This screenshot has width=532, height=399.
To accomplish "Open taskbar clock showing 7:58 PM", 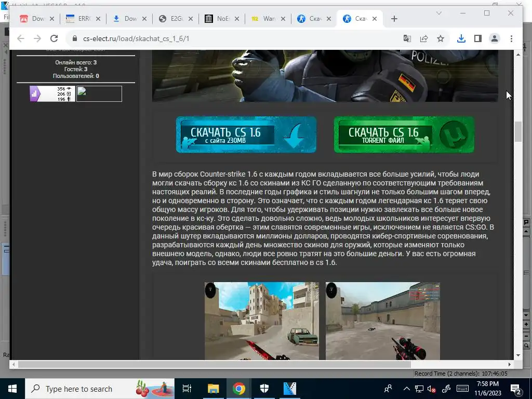I will point(487,389).
